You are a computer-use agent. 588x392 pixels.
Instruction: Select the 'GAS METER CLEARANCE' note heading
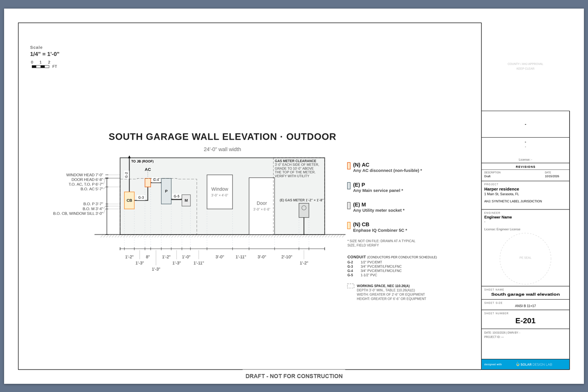[x=296, y=161]
